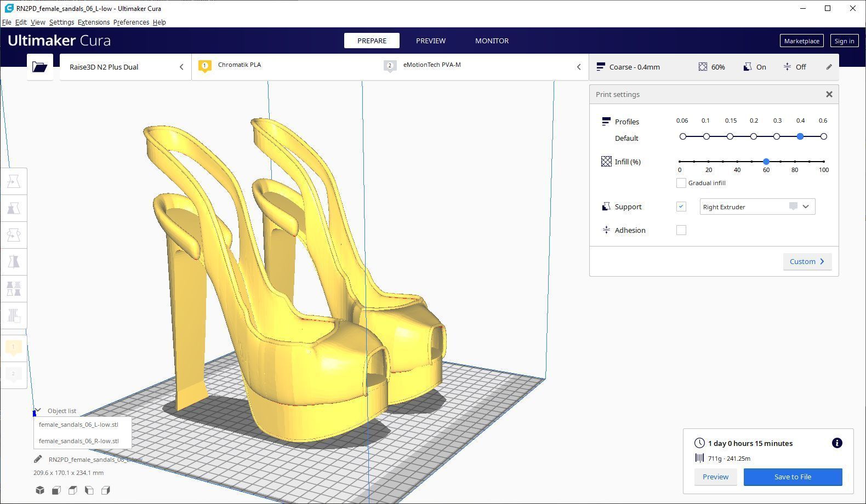Select extruder 1 button in left toolbar
The image size is (866, 504).
click(x=14, y=348)
